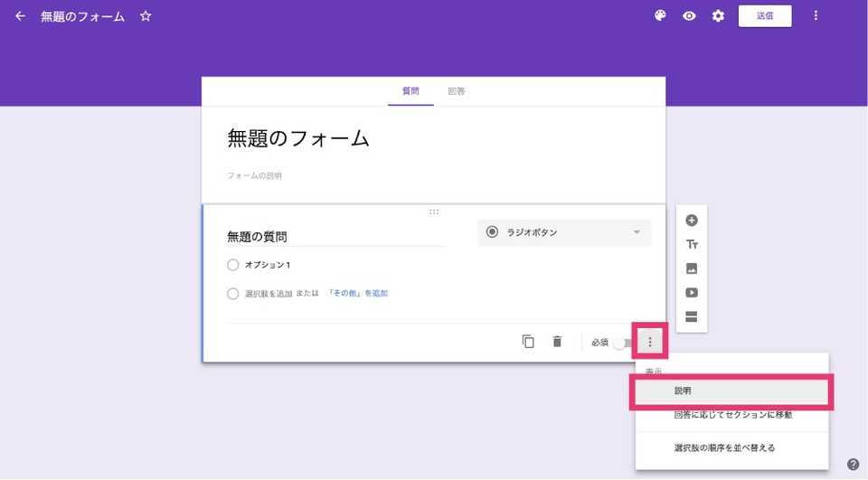Viewport: 868px width, 480px height.
Task: Add a new question using plus icon
Action: [x=692, y=221]
